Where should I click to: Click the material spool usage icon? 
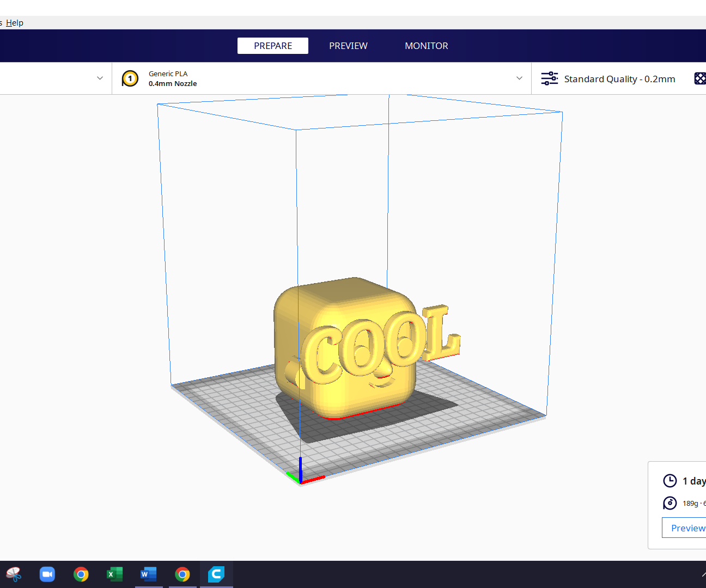pos(670,503)
